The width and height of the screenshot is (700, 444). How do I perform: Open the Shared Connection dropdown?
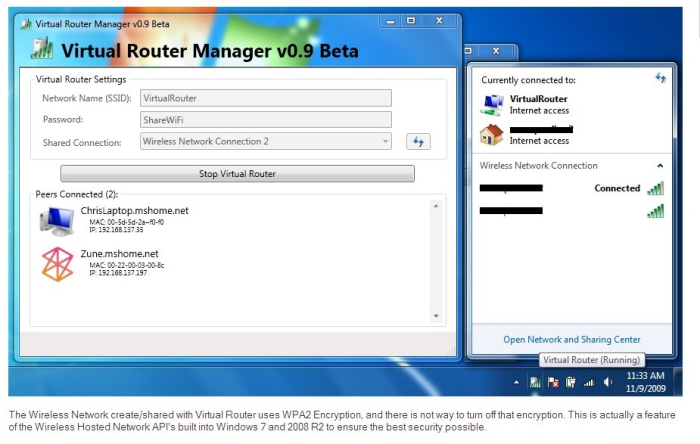click(x=266, y=141)
